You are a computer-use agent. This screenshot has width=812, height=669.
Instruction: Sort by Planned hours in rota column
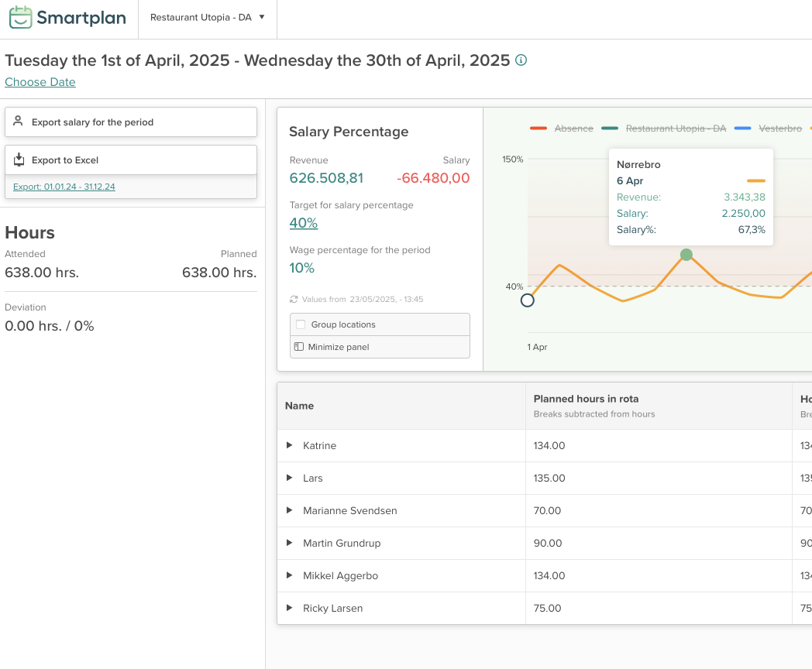(x=586, y=399)
